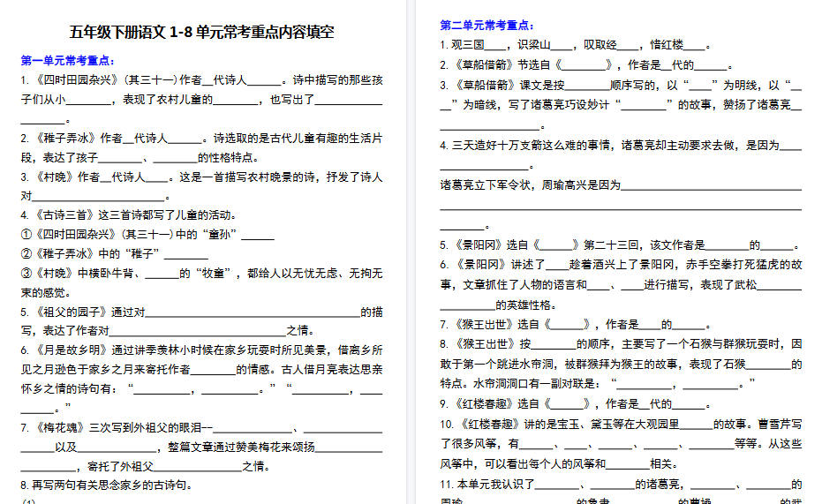The width and height of the screenshot is (822, 504).
Task: Click the line 特点。水帘洞洞口有一副对联是
Action: (x=598, y=384)
